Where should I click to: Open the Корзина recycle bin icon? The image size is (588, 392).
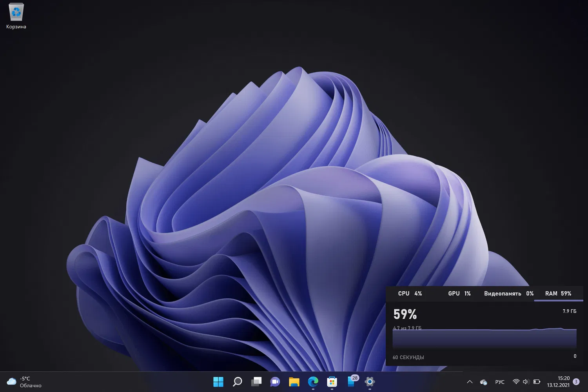[x=16, y=16]
